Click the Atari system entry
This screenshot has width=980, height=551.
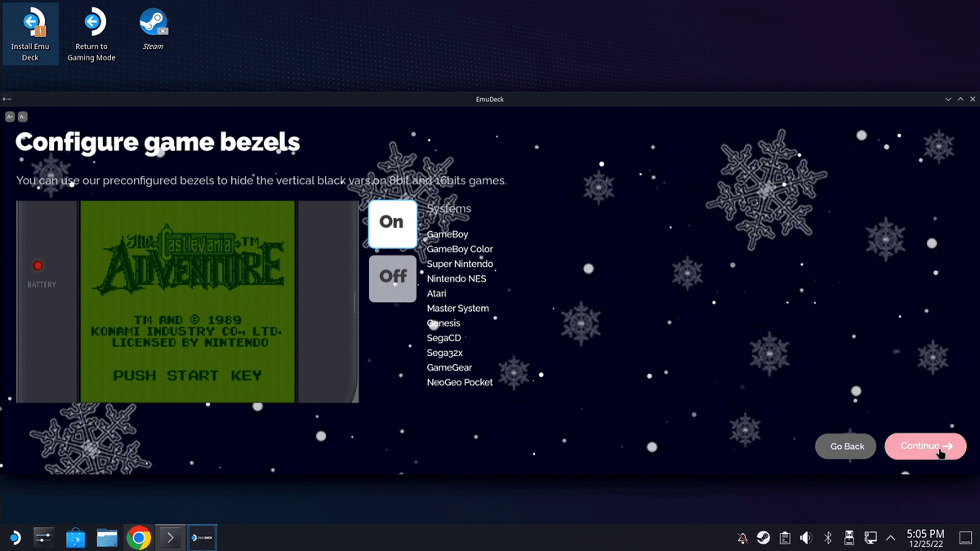coord(437,293)
